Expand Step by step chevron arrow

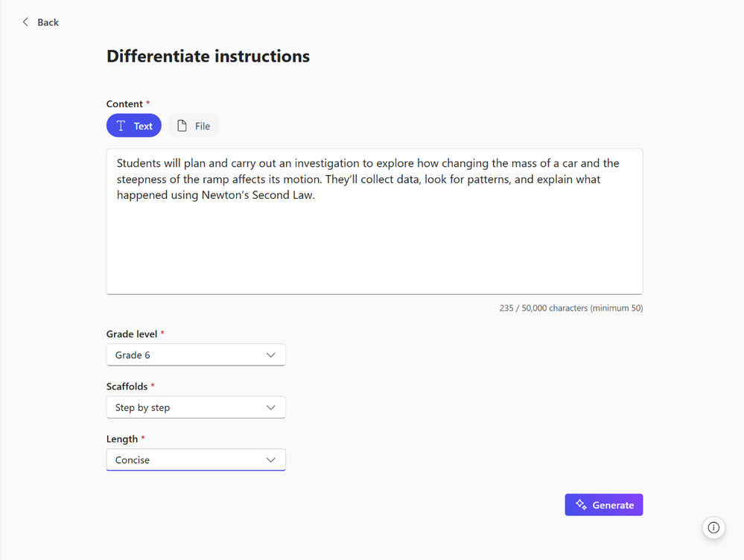270,407
